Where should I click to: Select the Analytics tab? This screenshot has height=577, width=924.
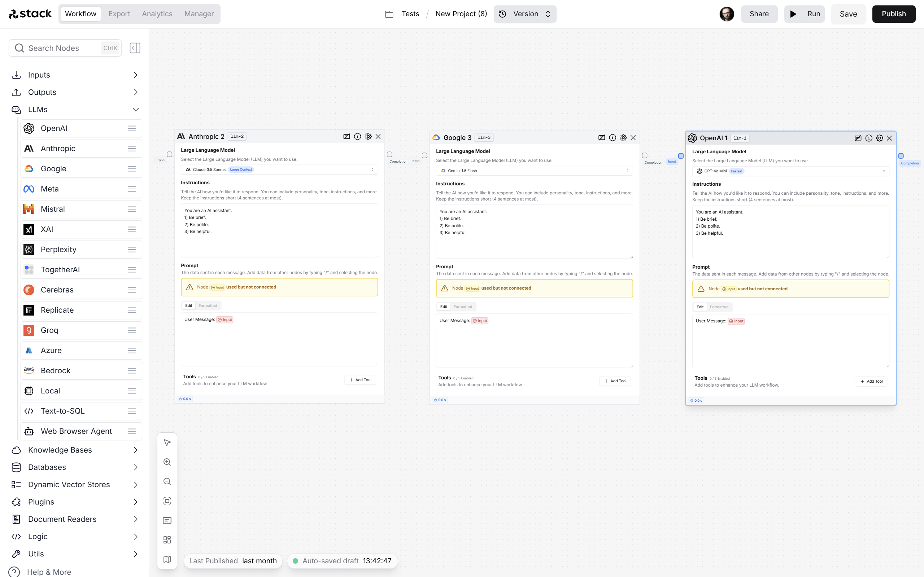(156, 13)
